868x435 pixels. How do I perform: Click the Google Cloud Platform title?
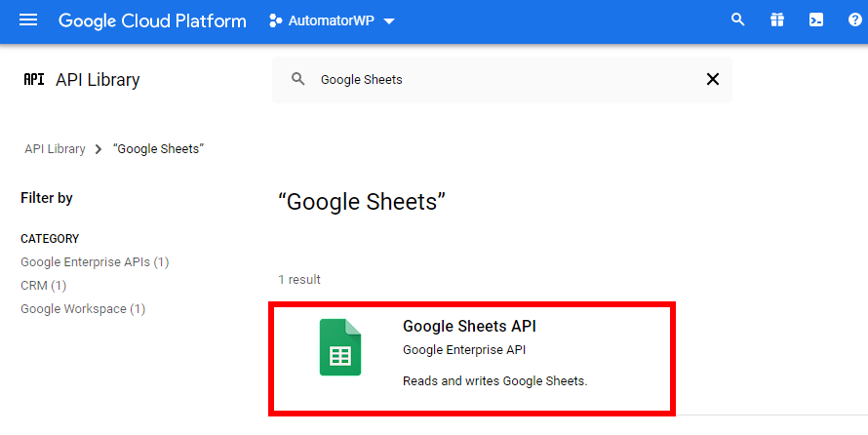(x=152, y=20)
